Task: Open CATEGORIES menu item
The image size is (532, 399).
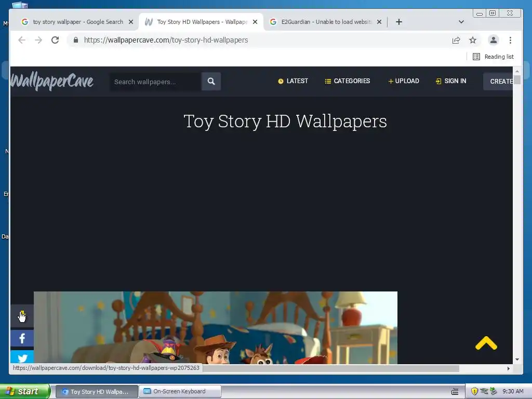Action: click(x=348, y=81)
